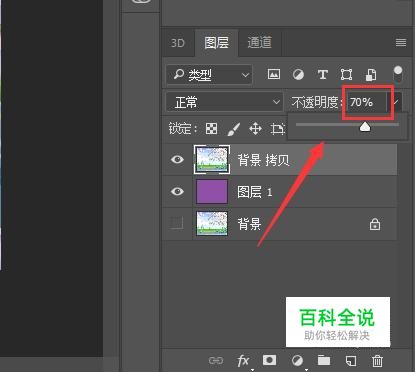Open the 正常 blend mode dropdown

pyautogui.click(x=224, y=102)
